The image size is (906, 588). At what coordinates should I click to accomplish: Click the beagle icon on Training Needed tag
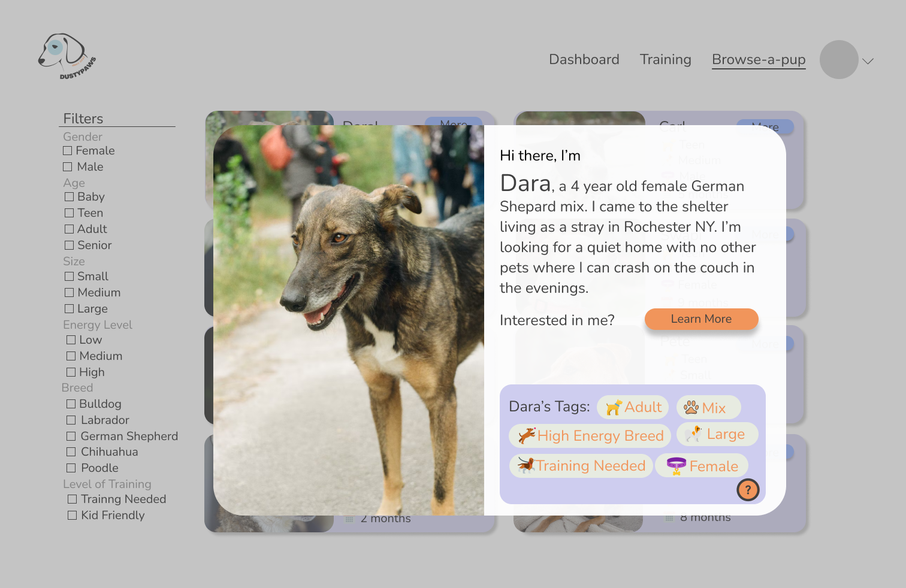coord(526,465)
